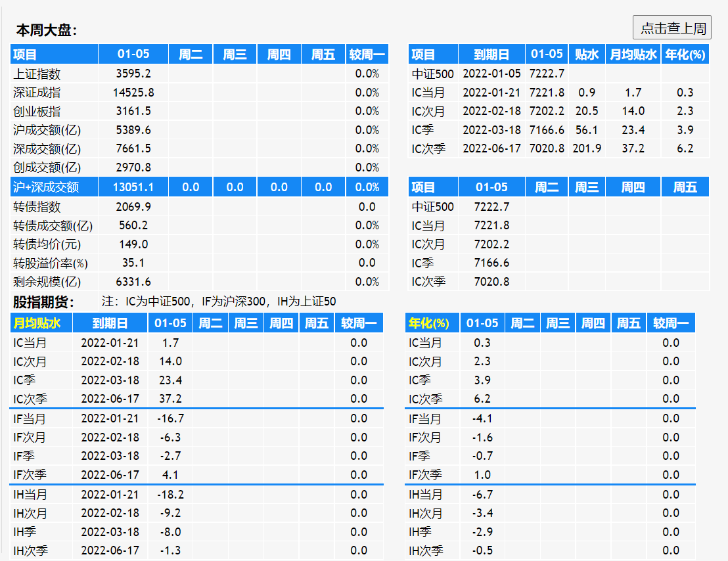Select the -18.2 value for IH当月
This screenshot has width=728, height=561.
(x=170, y=494)
